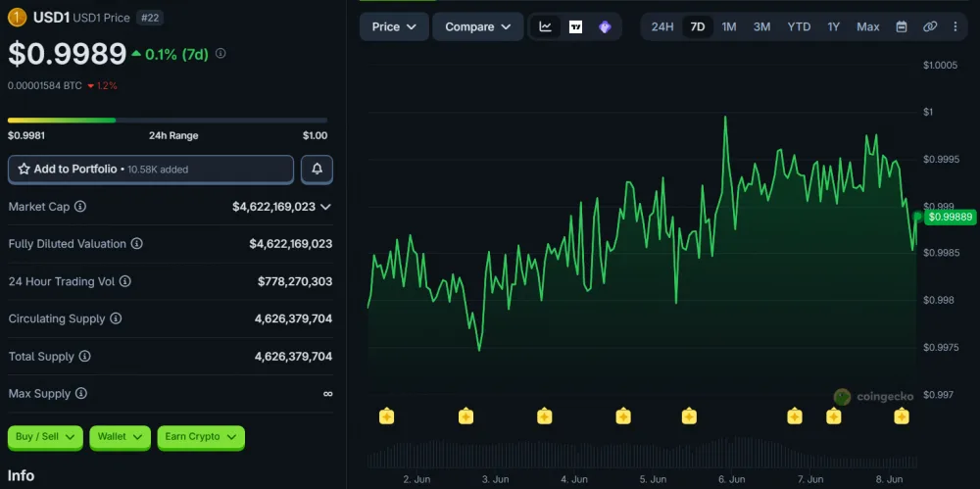Click the 6. Jun date axis label
980x489 pixels.
click(731, 480)
